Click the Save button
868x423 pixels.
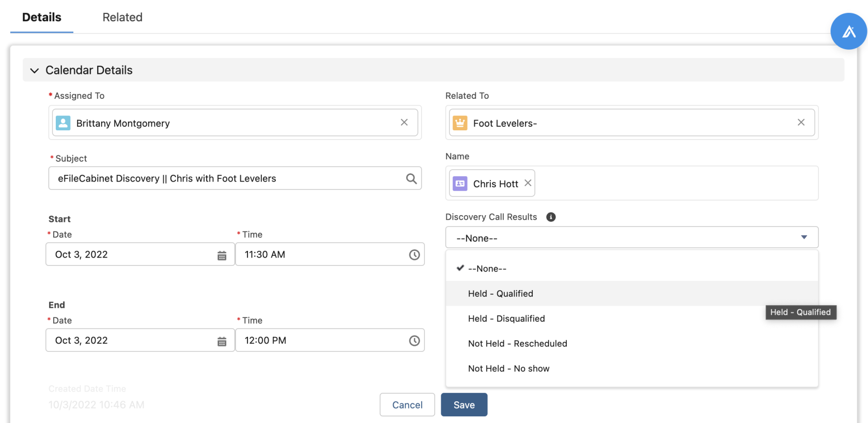point(464,405)
